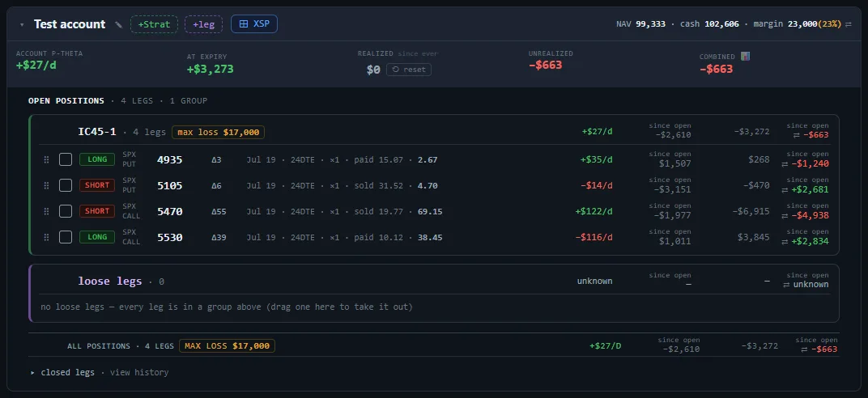Click the ⇄ +$2,834 value on the 5530 leg
The image size is (868, 398).
805,241
